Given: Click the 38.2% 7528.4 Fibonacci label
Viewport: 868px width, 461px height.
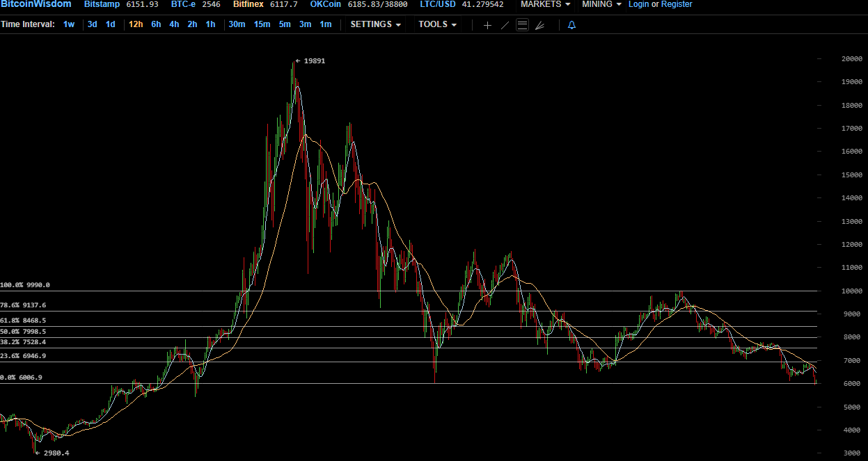Looking at the screenshot, I should [x=23, y=342].
